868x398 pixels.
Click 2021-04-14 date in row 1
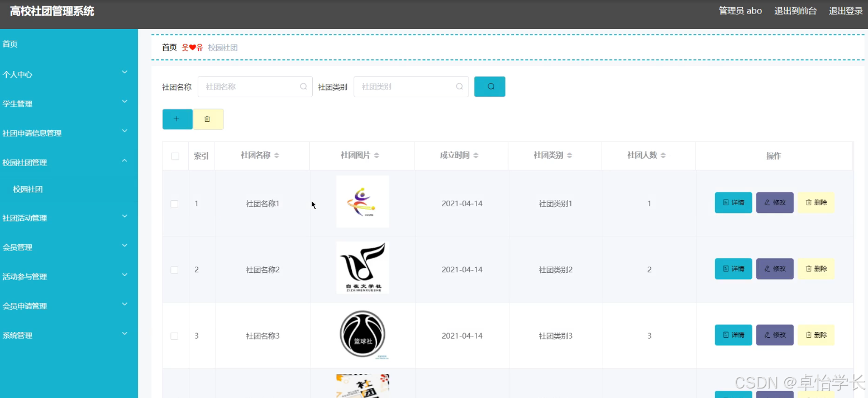tap(462, 204)
